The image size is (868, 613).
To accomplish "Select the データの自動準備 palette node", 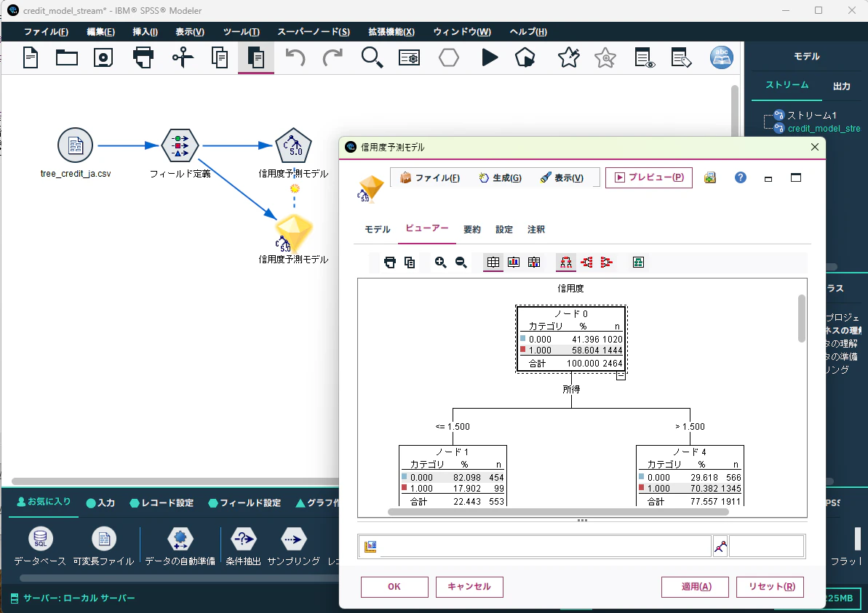I will tap(180, 547).
